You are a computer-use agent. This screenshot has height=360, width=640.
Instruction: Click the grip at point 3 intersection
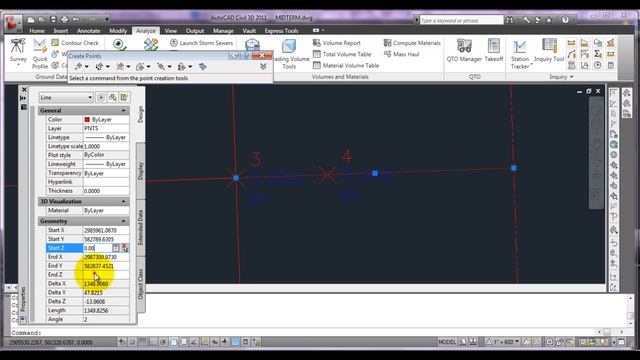point(236,178)
